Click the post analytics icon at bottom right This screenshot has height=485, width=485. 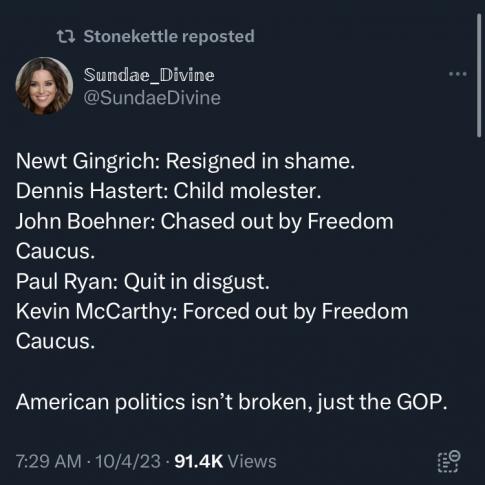(x=449, y=461)
